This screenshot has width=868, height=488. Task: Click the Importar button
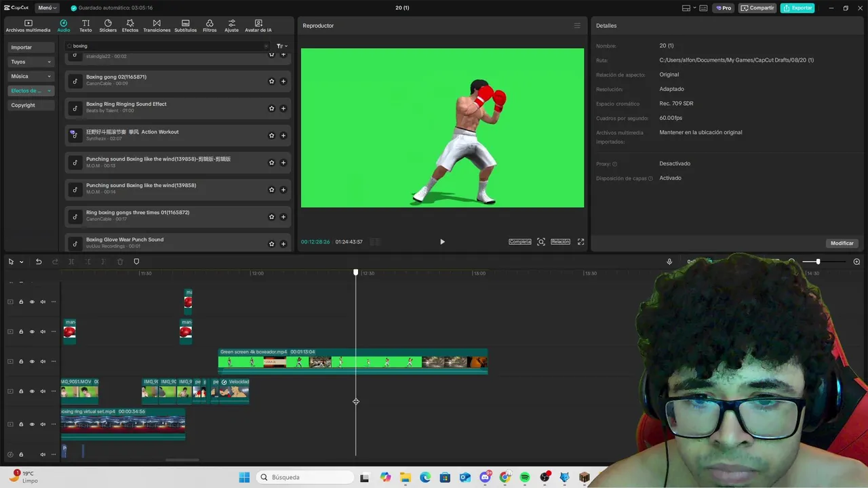pos(31,47)
